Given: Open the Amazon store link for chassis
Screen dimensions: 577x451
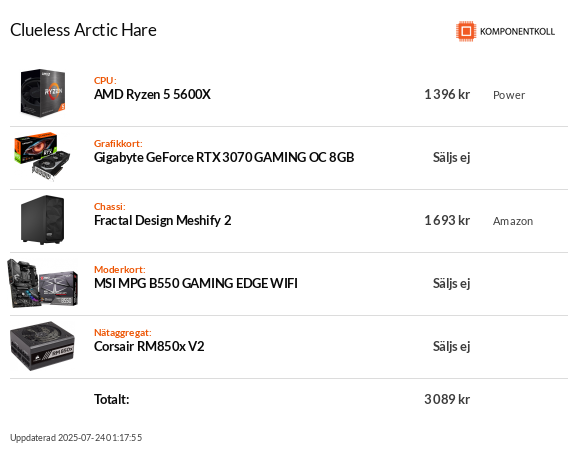Looking at the screenshot, I should point(513,221).
